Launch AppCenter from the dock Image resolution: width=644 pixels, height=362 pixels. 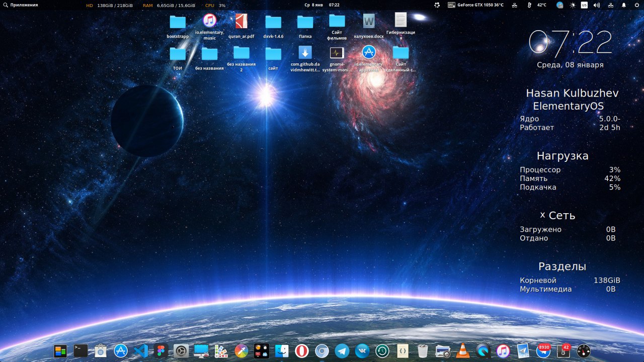[x=121, y=350]
